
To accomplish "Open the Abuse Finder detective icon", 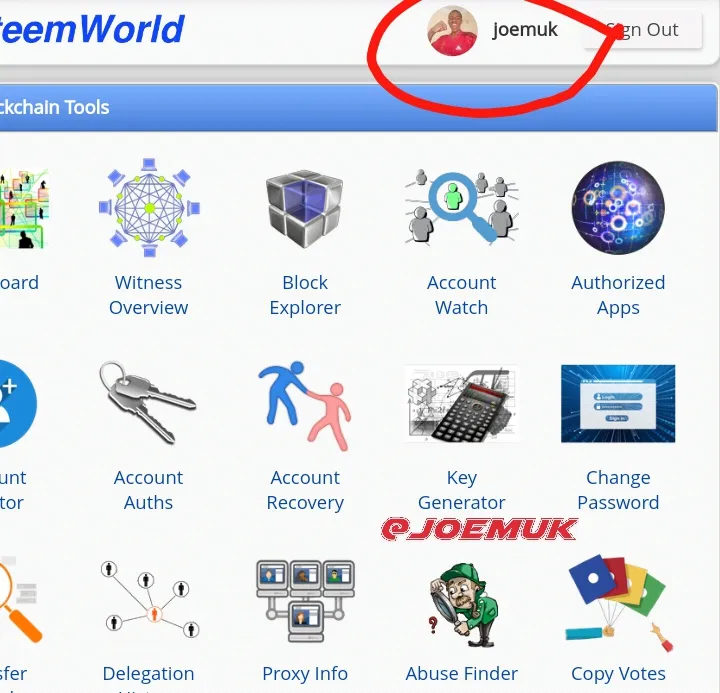I will 462,604.
